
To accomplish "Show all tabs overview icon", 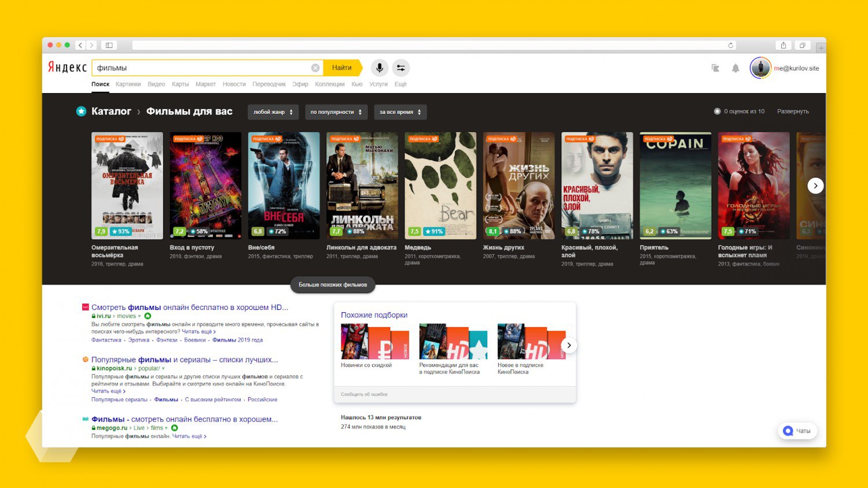I will [x=803, y=45].
